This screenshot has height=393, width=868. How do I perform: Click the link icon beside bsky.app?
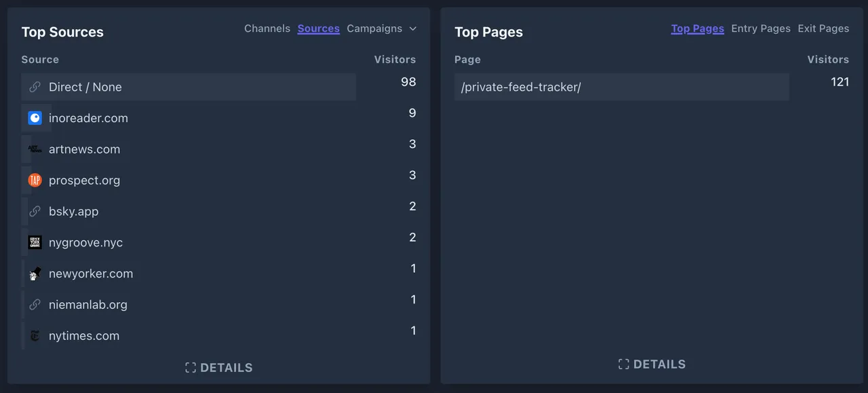[x=35, y=211]
